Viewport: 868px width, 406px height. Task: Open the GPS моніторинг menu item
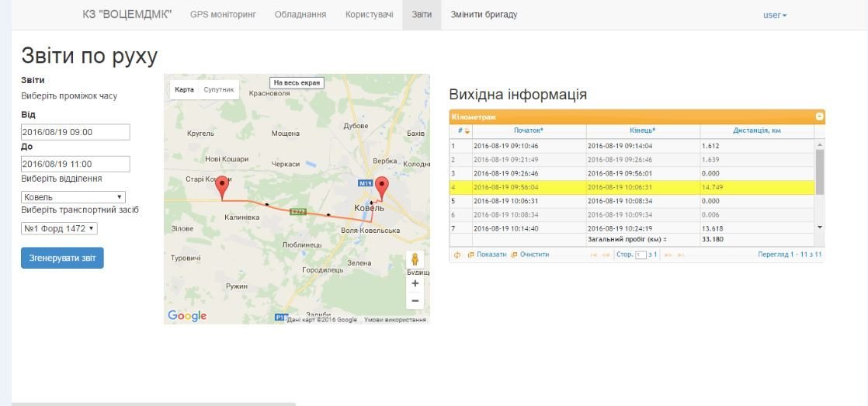[223, 15]
